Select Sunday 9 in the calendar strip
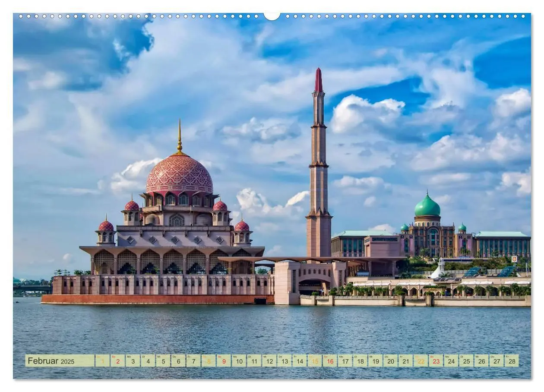The width and height of the screenshot is (544, 392). 224,360
